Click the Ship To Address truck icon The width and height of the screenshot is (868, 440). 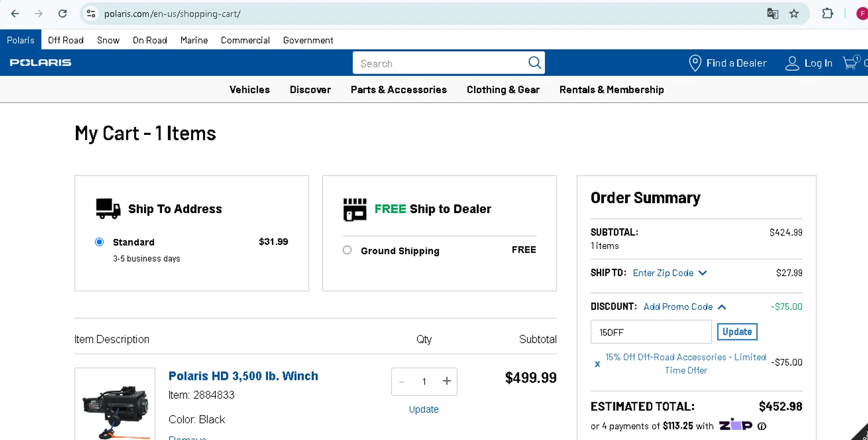click(108, 209)
